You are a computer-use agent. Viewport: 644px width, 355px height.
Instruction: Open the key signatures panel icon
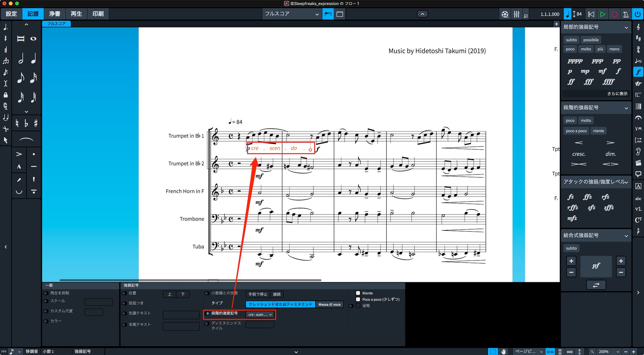(x=638, y=38)
